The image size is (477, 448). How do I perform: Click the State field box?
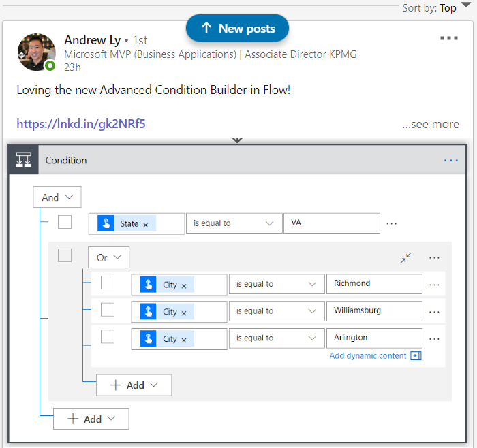coord(136,224)
